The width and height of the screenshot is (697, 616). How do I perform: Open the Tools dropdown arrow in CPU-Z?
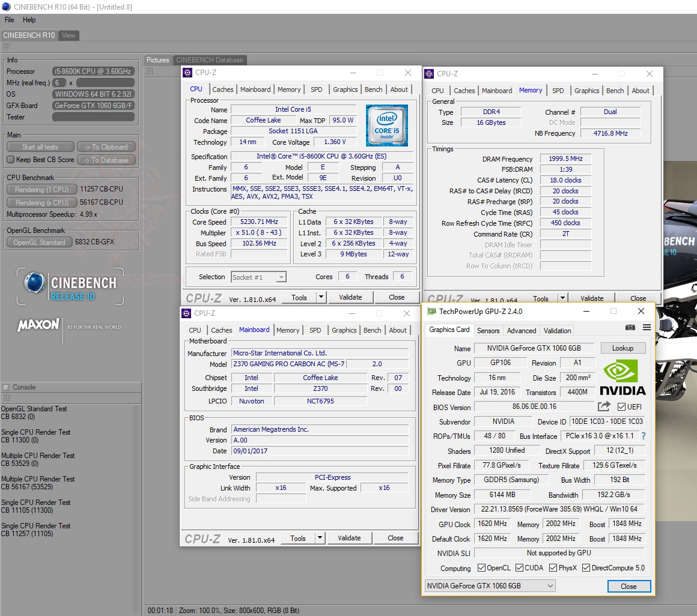tap(321, 297)
